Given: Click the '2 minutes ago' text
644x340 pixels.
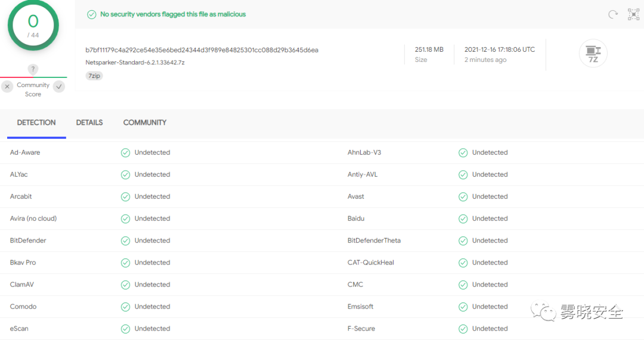Looking at the screenshot, I should point(485,60).
